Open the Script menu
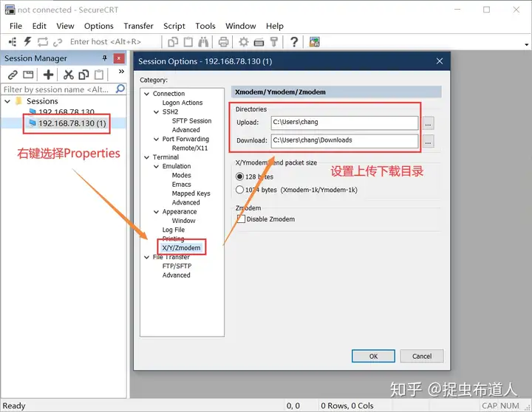This screenshot has width=532, height=412. coord(174,26)
